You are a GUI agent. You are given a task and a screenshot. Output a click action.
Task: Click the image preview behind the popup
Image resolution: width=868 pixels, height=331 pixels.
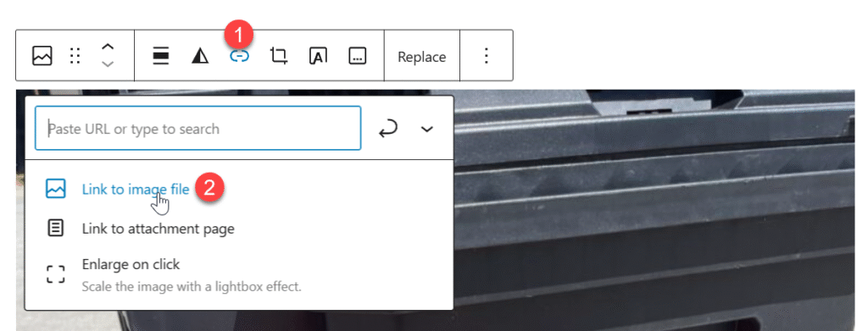(x=654, y=210)
